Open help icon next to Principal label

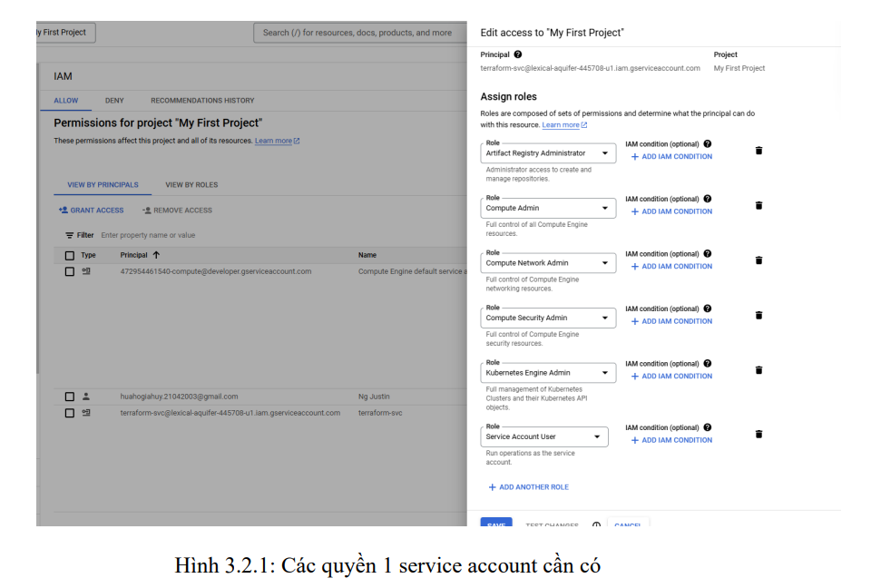click(x=518, y=54)
